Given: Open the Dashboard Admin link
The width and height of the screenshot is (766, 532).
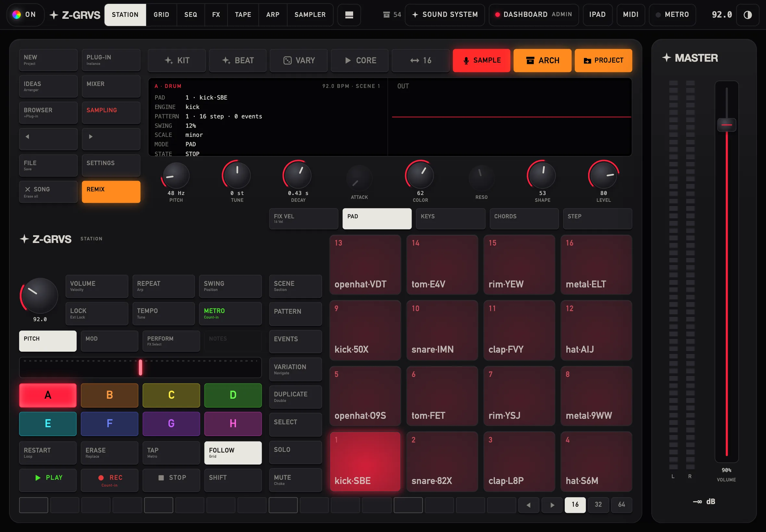Looking at the screenshot, I should coord(534,15).
